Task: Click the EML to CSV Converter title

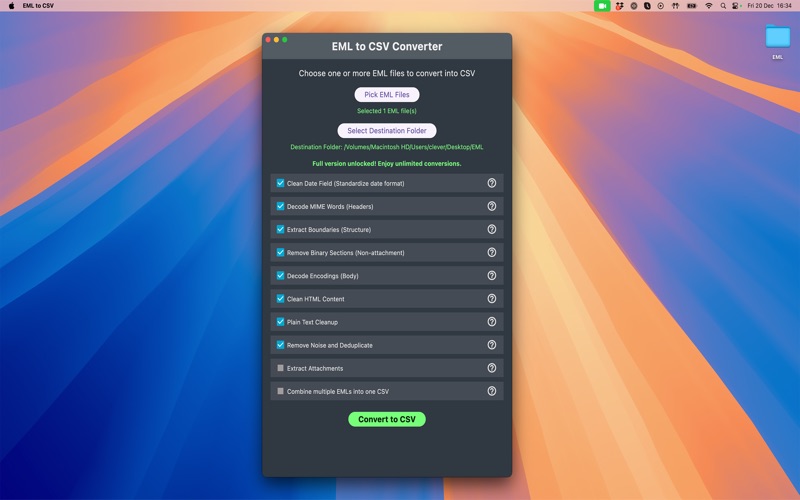Action: pos(387,46)
